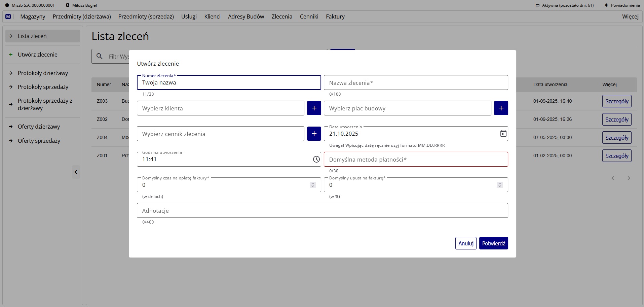644x307 pixels.
Task: Focus the Nazwa zlecenia field
Action: [416, 83]
